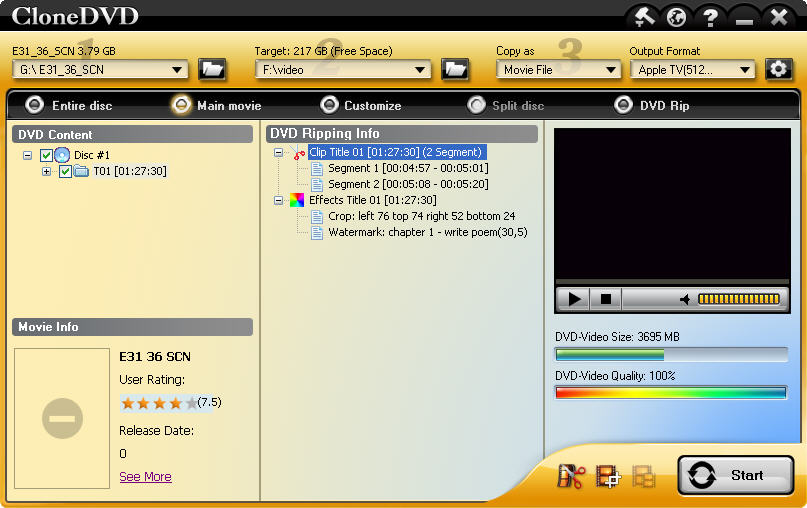The height and width of the screenshot is (508, 807).
Task: Adjust the preview volume slider
Action: pos(738,299)
